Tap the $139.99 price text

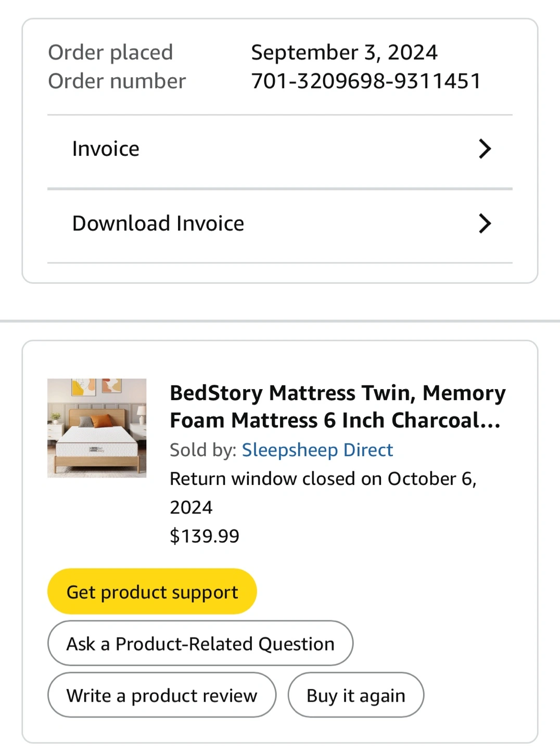pyautogui.click(x=205, y=536)
